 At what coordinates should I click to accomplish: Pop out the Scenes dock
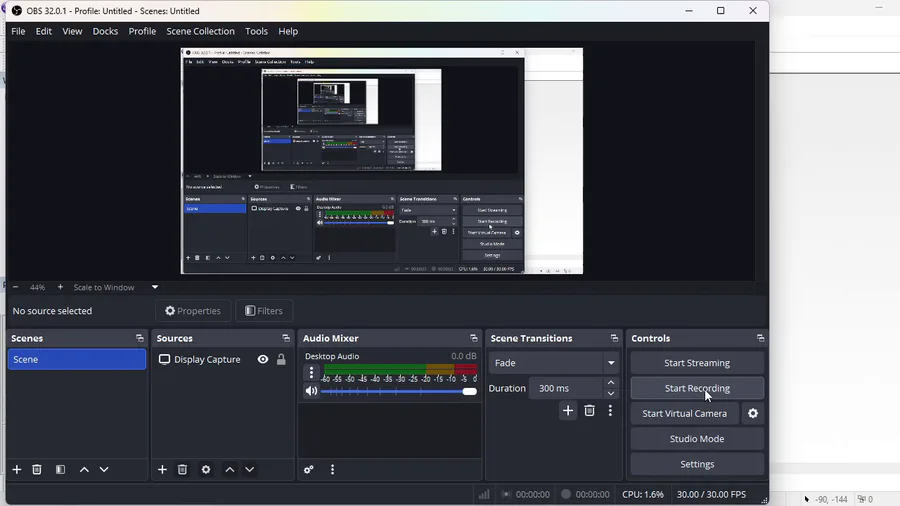139,338
